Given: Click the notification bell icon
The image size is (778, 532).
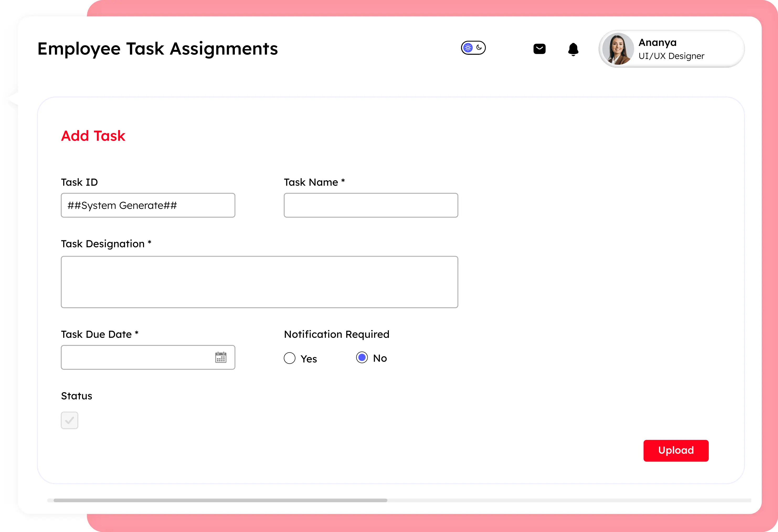Looking at the screenshot, I should pyautogui.click(x=573, y=49).
